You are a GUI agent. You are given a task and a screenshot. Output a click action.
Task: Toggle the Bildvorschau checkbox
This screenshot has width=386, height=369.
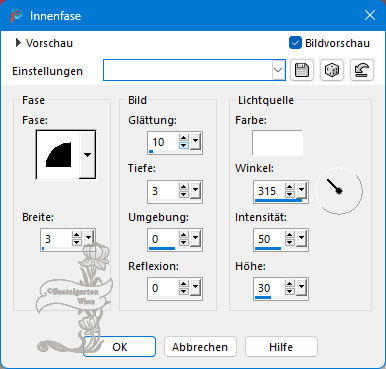point(295,43)
